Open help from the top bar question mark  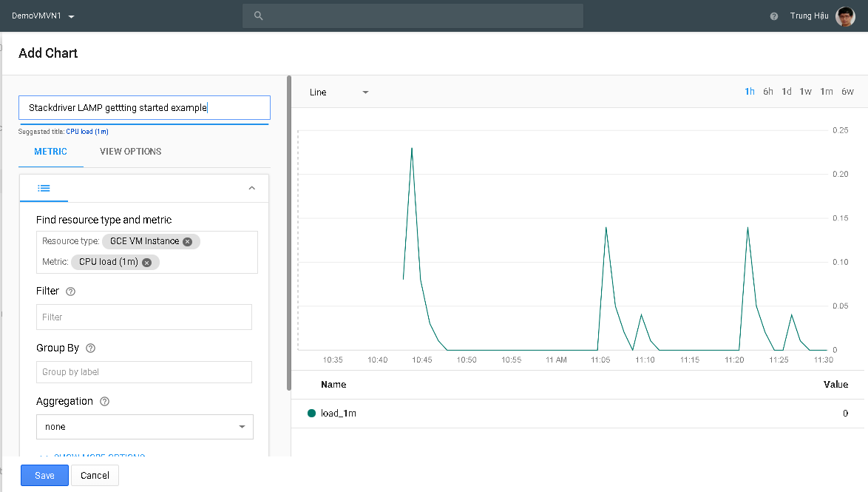point(773,16)
